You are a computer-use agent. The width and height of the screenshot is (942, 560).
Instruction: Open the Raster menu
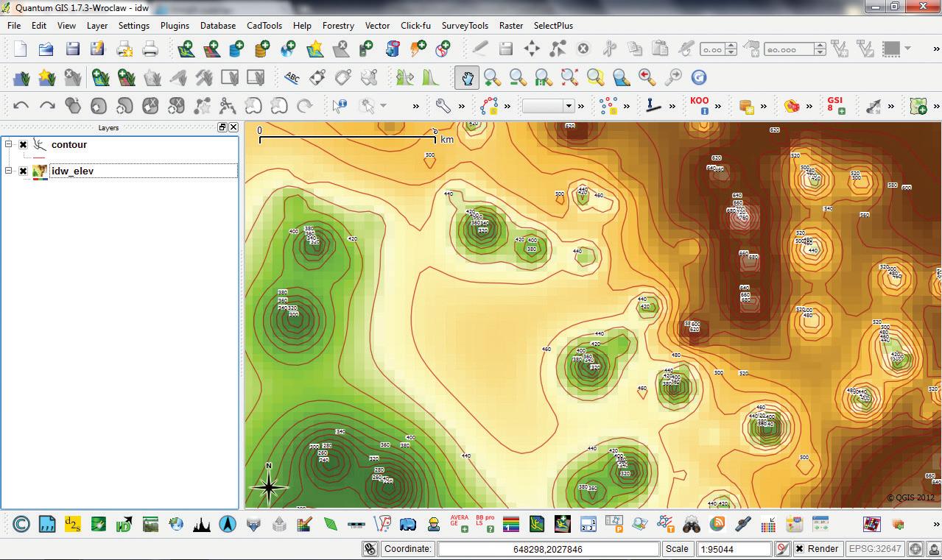coord(510,25)
